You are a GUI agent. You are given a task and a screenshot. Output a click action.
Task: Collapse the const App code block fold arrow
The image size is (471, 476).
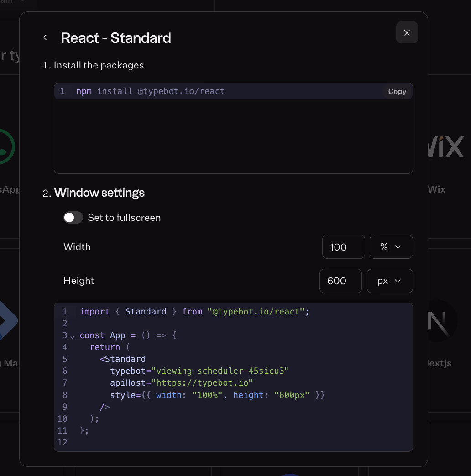[x=72, y=336]
